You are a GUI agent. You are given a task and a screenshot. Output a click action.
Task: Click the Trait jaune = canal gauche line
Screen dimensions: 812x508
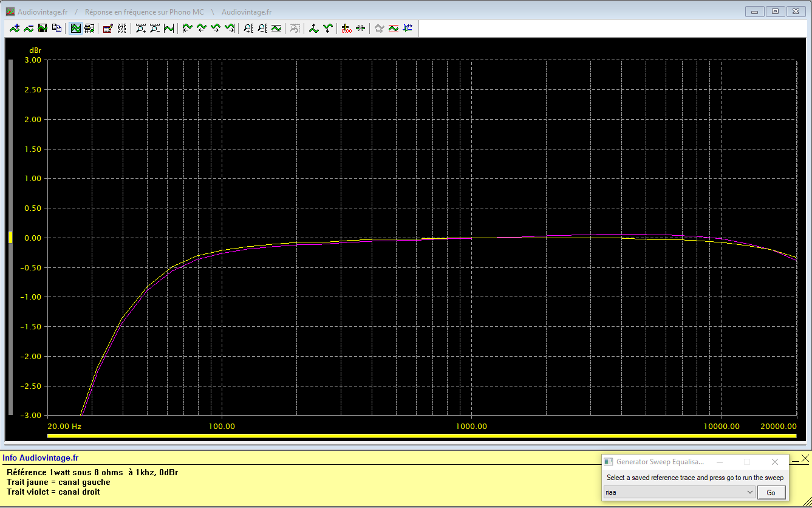tap(58, 482)
